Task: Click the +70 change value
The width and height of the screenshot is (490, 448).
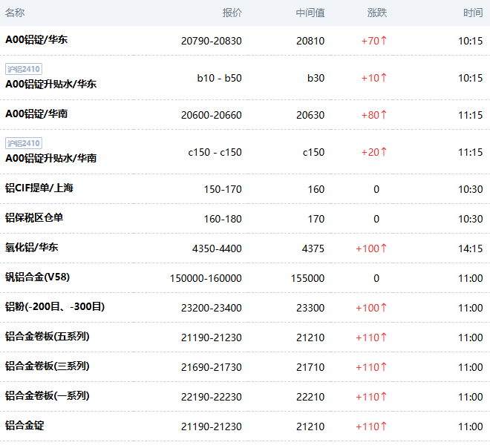Action: tap(373, 41)
